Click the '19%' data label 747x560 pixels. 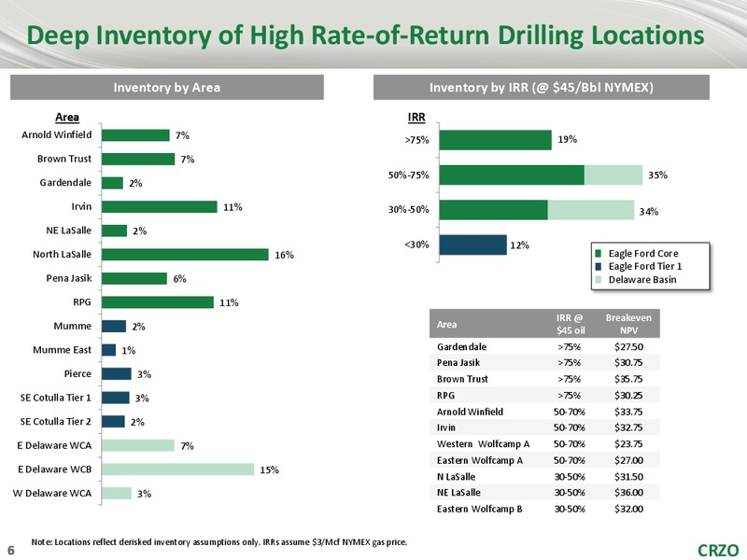click(x=568, y=139)
